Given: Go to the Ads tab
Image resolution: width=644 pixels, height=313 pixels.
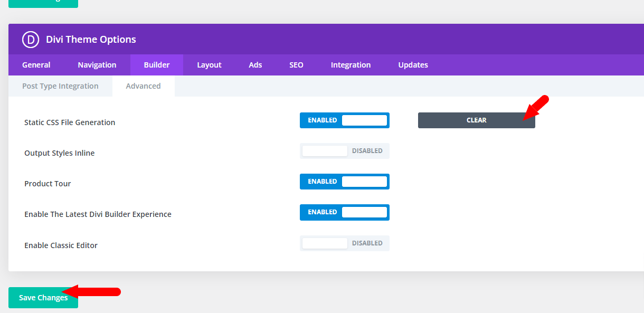Looking at the screenshot, I should click(x=255, y=65).
